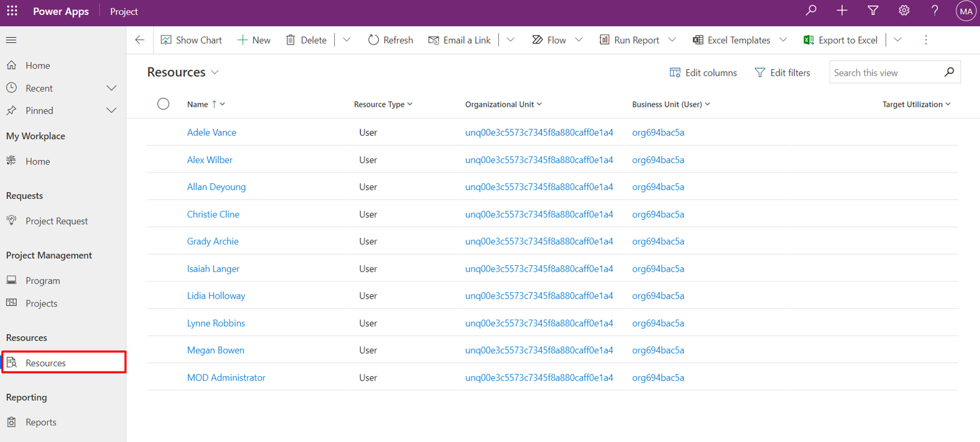980x442 pixels.
Task: Open the Christie Cline record
Action: pos(213,214)
